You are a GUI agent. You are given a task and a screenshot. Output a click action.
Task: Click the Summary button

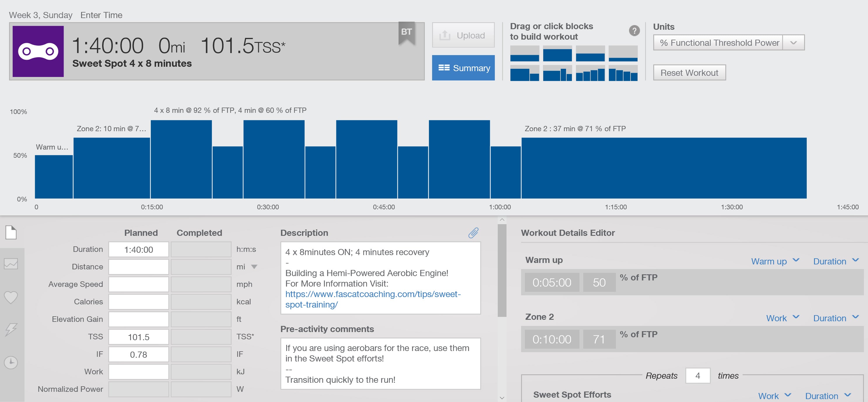tap(463, 68)
